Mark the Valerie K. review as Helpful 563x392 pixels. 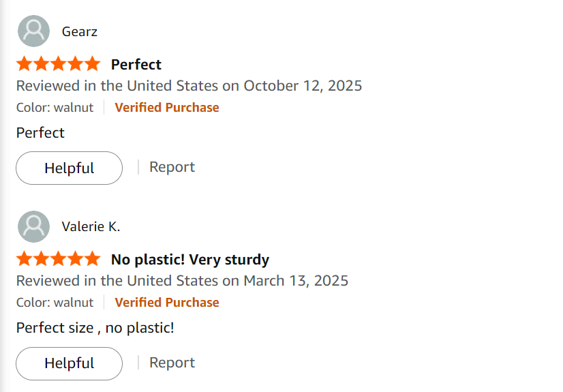pyautogui.click(x=69, y=363)
